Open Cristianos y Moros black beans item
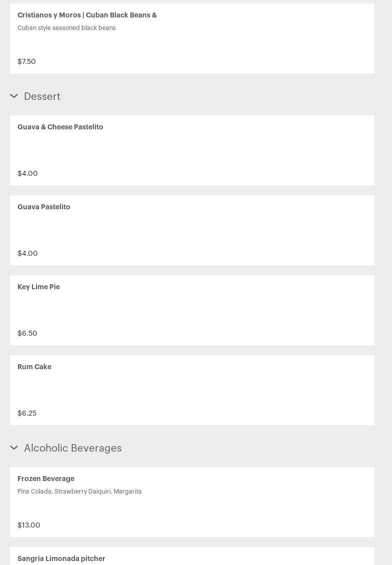Screen dimensions: 392x565 point(87,15)
